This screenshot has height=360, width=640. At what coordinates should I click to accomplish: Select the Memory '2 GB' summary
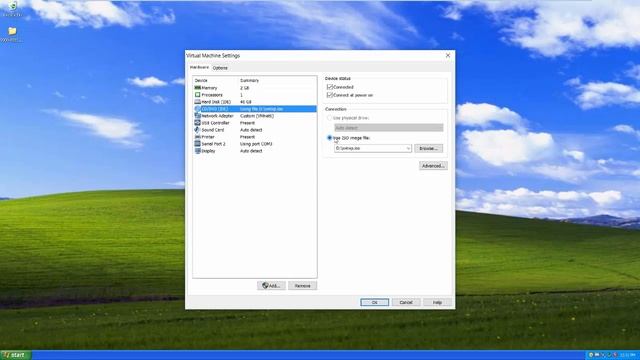(244, 88)
